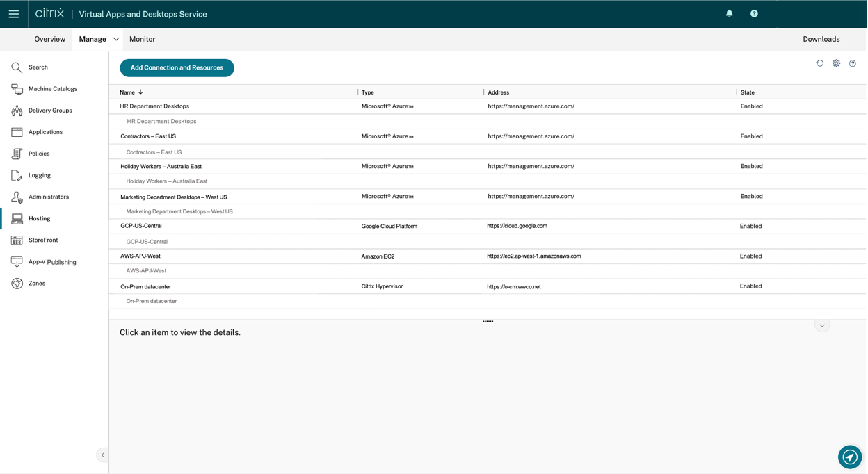Open the Citrix hamburger menu

[14, 14]
